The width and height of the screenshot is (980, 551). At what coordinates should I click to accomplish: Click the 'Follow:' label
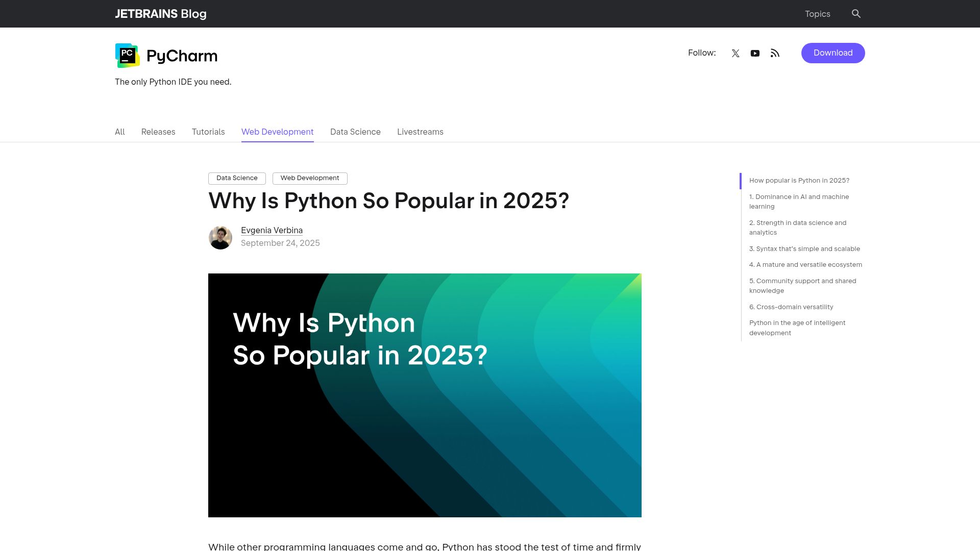(702, 53)
